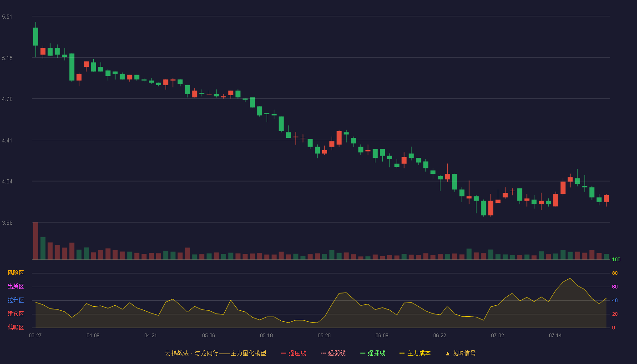Click the orange 80 indicator axis value
This screenshot has width=637, height=364.
point(615,273)
